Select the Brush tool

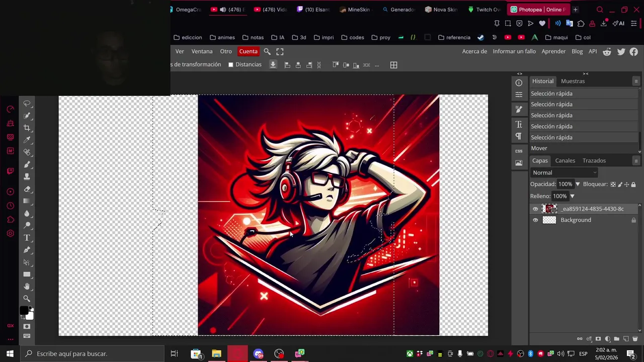[27, 164]
